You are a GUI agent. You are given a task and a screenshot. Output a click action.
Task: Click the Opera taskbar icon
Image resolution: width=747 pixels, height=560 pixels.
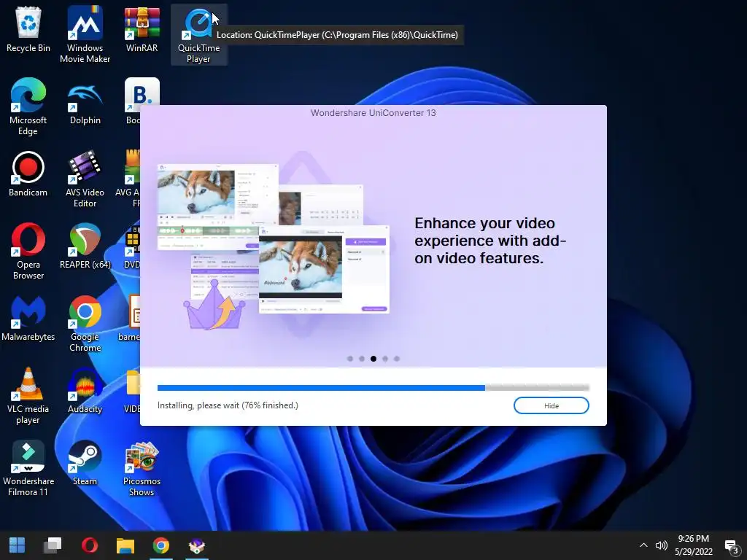point(89,545)
